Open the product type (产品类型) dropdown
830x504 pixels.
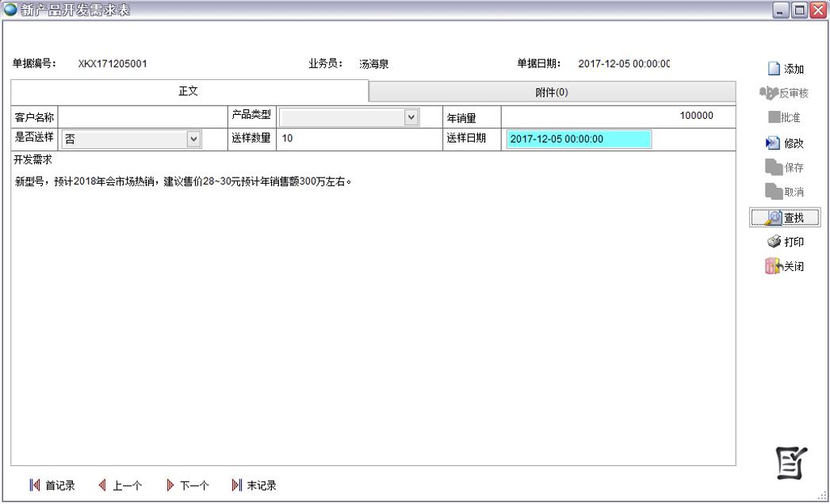tap(411, 117)
